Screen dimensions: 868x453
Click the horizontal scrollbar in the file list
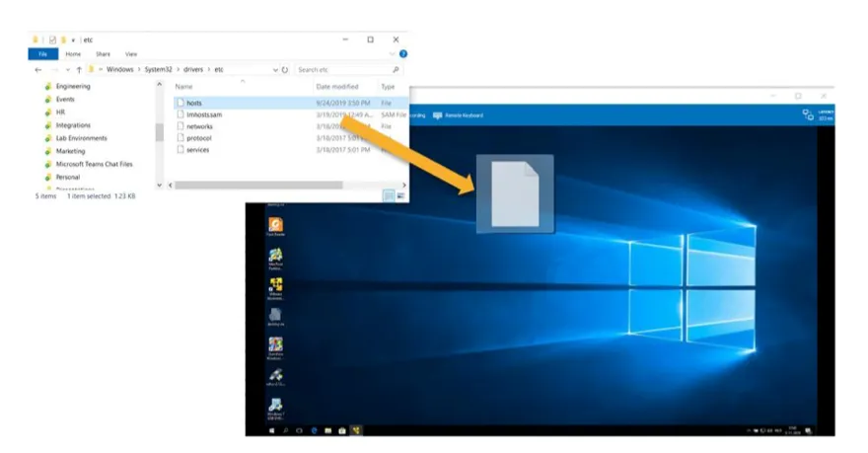tap(258, 185)
